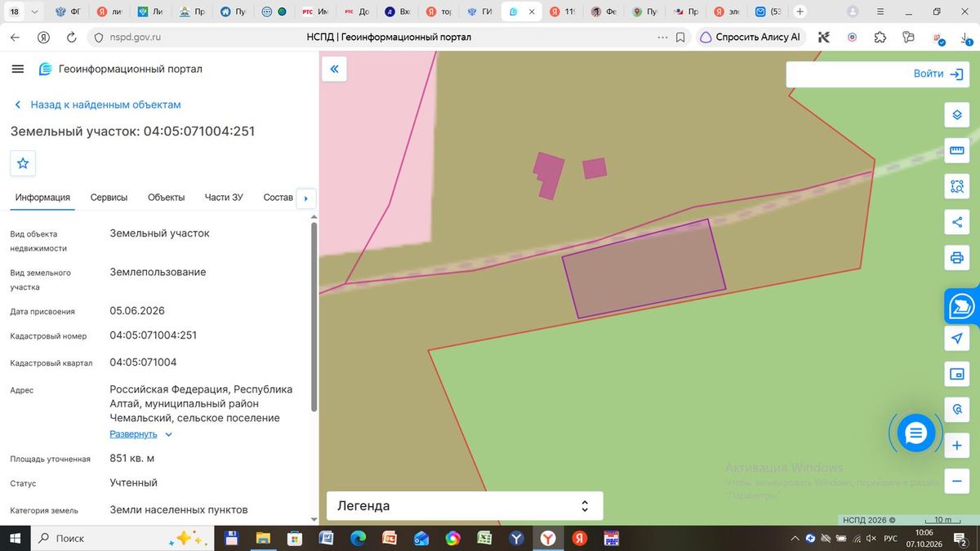Go back via Назад к найденным объектам
The height and width of the screenshot is (551, 980).
[98, 104]
